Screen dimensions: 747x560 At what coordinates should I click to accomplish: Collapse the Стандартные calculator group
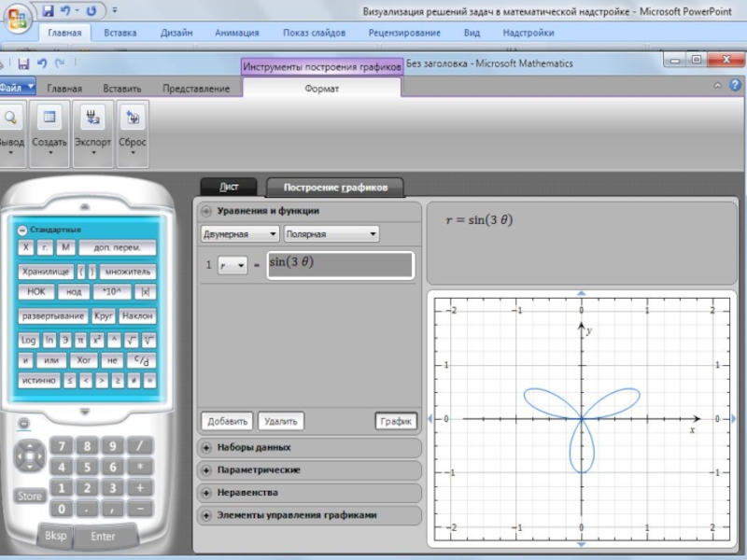(21, 230)
